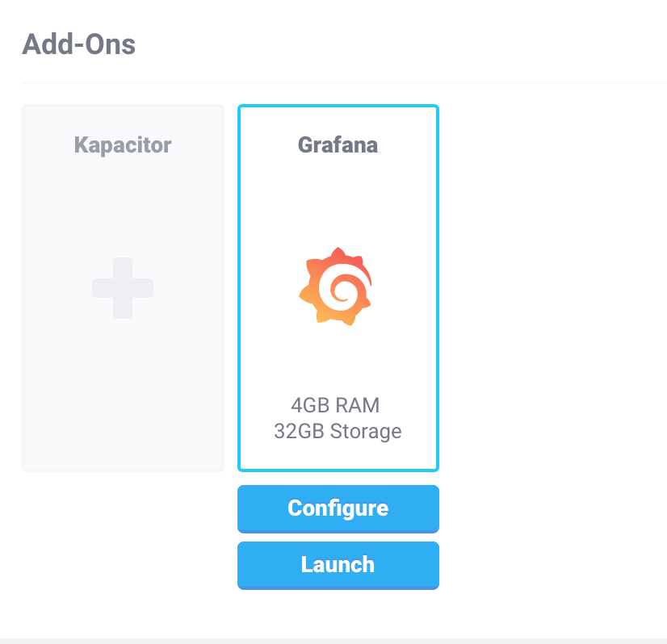Image resolution: width=667 pixels, height=644 pixels.
Task: Click the Grafana card title text
Action: click(x=338, y=144)
